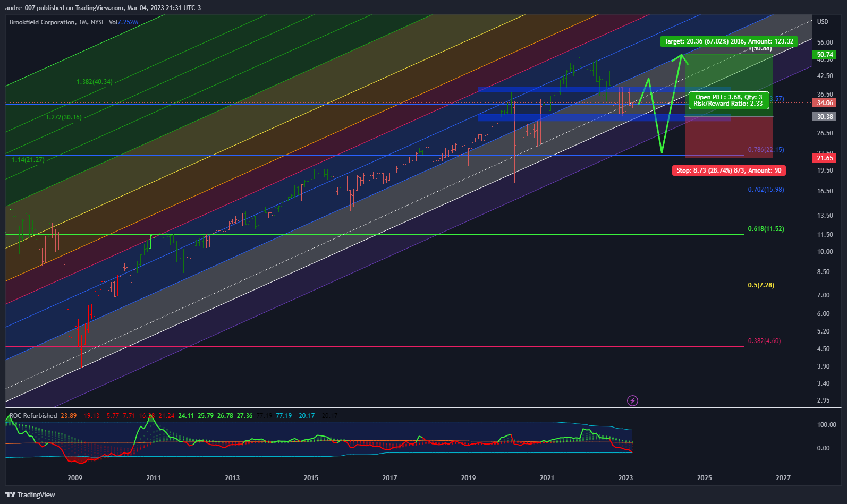Click the ROC value 25.79
Screen dimensions: 847x504
point(206,416)
